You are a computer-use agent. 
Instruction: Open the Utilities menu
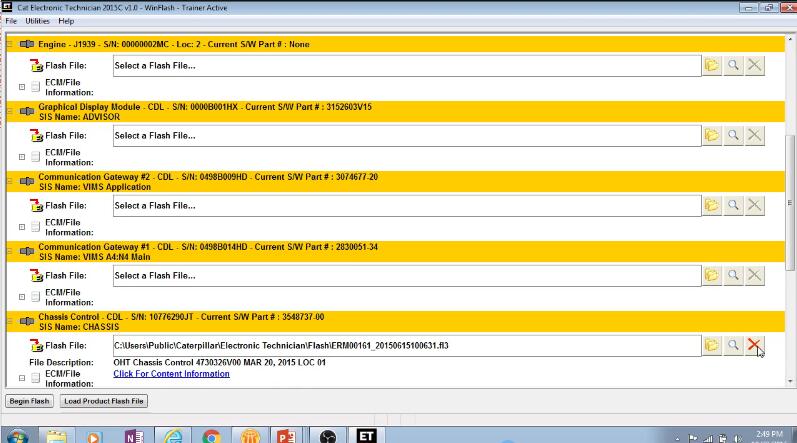37,21
